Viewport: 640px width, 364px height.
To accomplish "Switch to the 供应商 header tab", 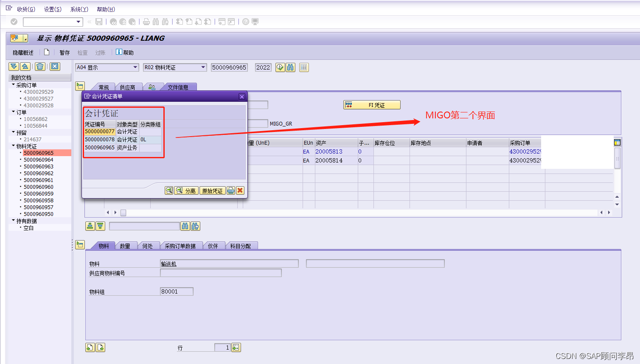I will [x=127, y=87].
